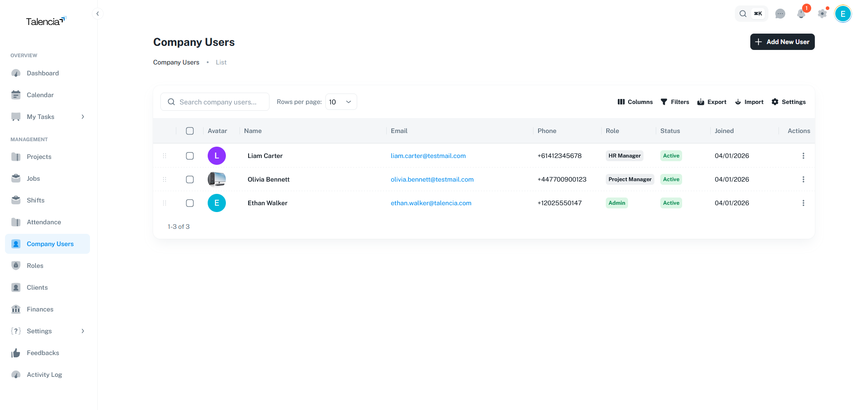Select all users with the header checkbox
The width and height of the screenshot is (868, 410).
click(190, 131)
